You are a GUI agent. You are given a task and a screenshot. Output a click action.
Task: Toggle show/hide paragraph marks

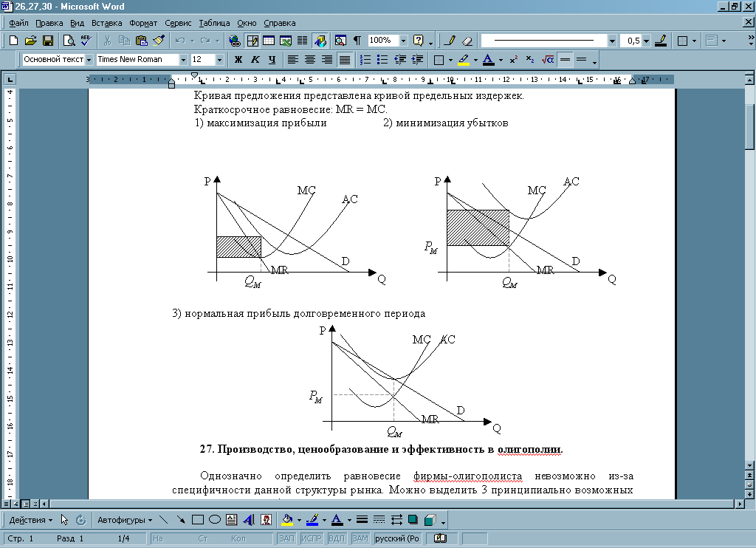357,41
